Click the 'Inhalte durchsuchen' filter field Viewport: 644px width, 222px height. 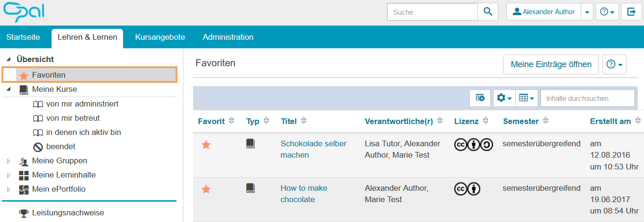tap(587, 98)
